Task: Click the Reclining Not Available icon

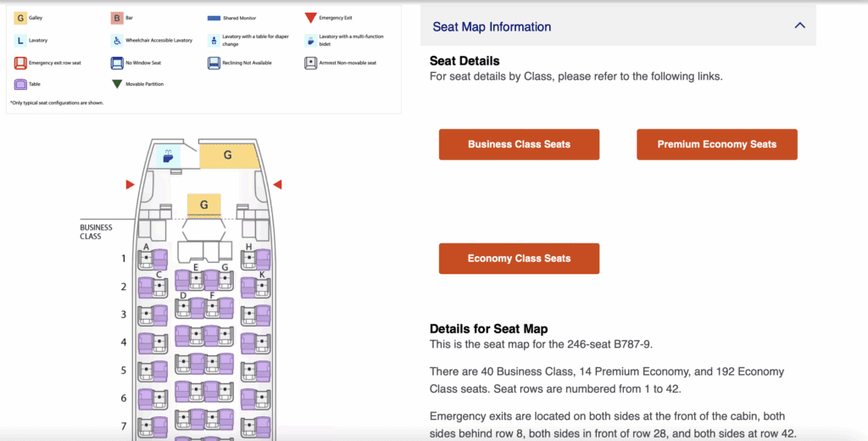Action: click(214, 62)
